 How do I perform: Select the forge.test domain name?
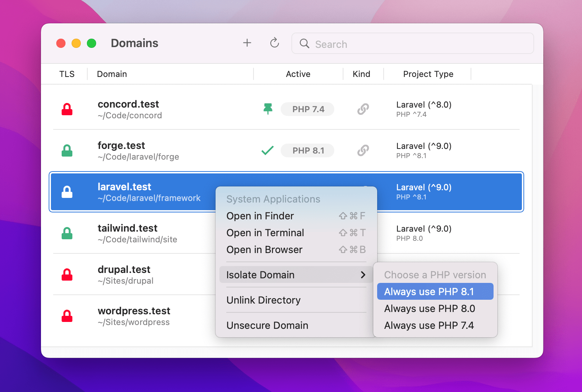pos(121,145)
